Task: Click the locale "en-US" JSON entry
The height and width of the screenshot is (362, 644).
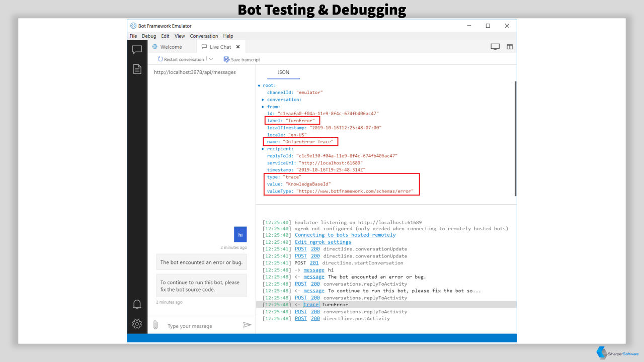Action: 287,135
